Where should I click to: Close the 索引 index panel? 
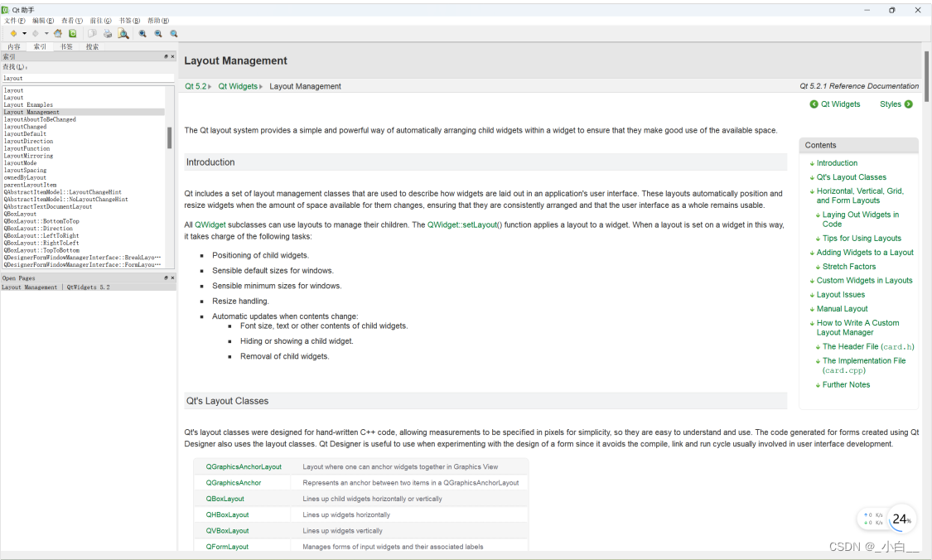[x=172, y=56]
